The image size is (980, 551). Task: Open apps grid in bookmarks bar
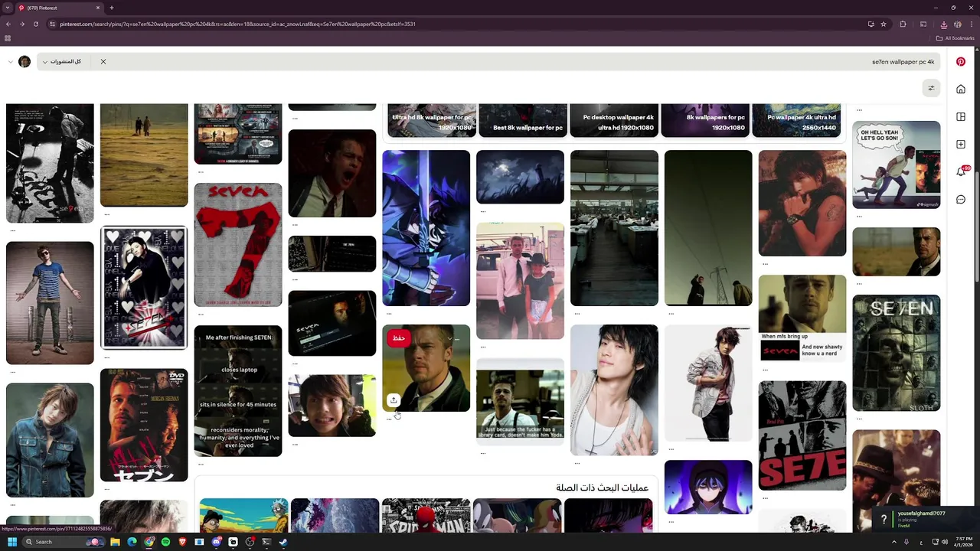8,38
